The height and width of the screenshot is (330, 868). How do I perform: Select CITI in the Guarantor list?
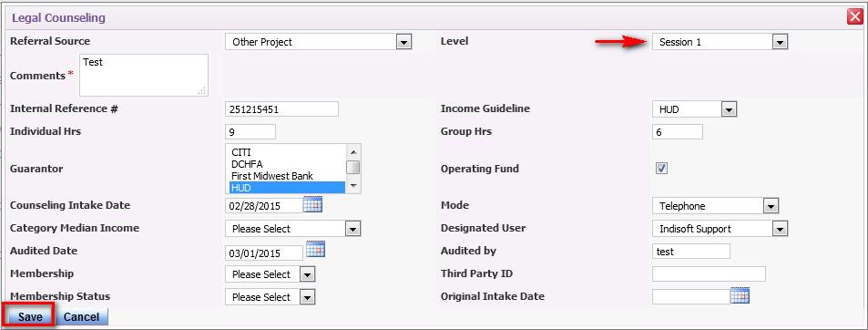coord(287,151)
